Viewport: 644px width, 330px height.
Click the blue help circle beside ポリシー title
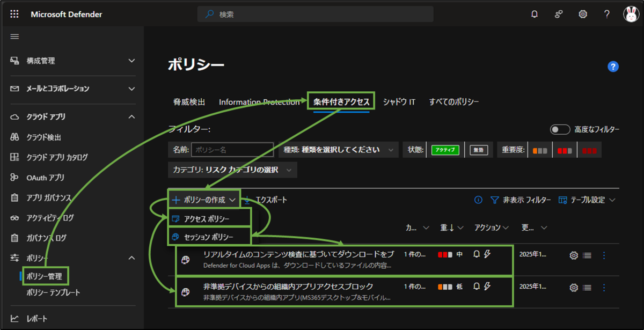(613, 67)
